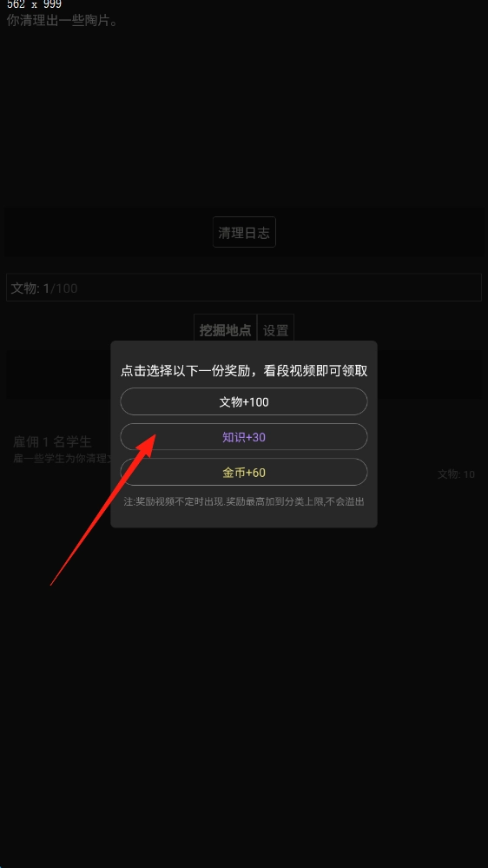Tap empty dark area below the dialog
The height and width of the screenshot is (868, 488).
(x=244, y=692)
